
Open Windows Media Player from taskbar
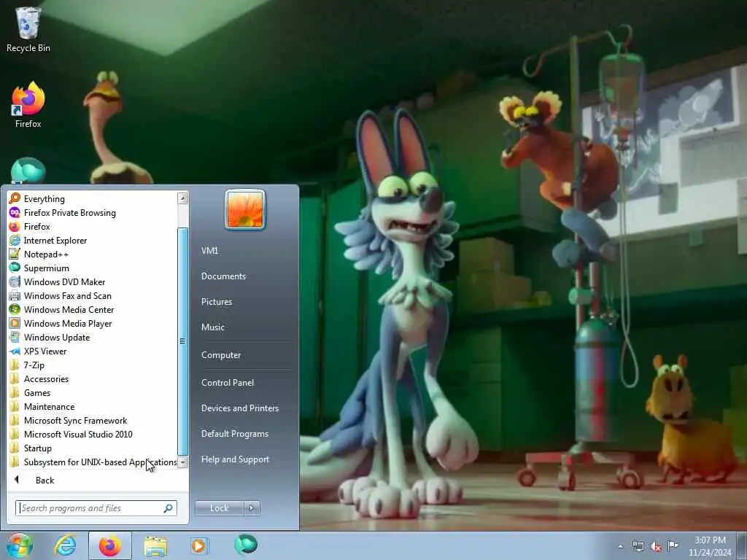pos(198,546)
